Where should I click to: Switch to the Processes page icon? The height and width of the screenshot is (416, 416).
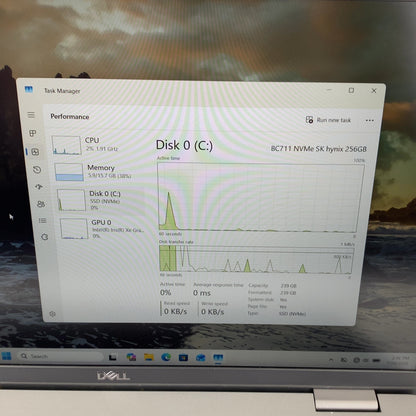[x=33, y=133]
